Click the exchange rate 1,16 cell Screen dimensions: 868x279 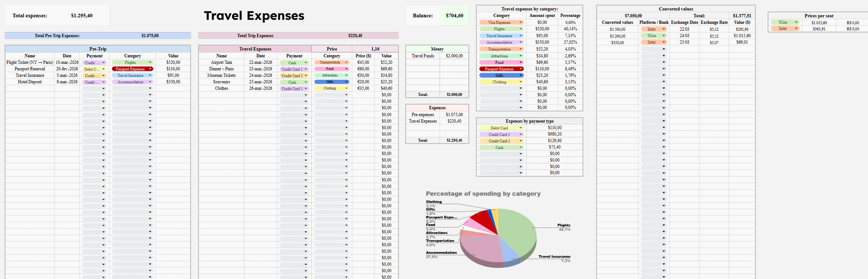pyautogui.click(x=375, y=49)
